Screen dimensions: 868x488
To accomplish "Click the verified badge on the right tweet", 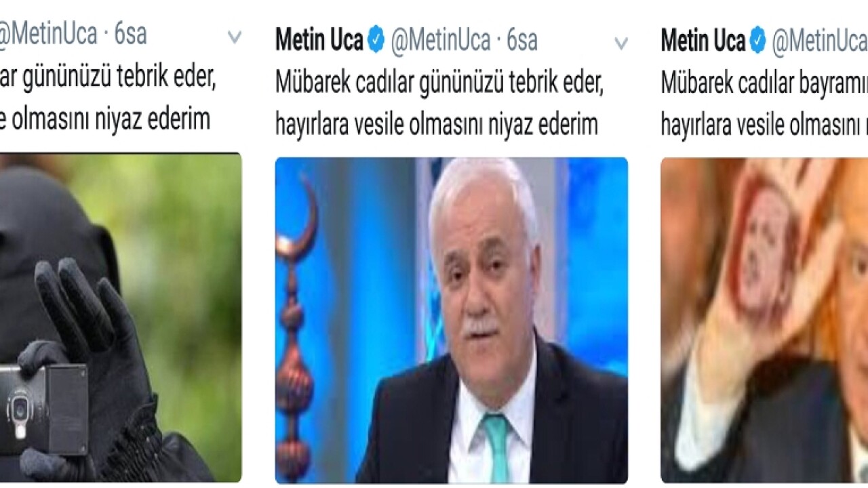I will coord(758,41).
